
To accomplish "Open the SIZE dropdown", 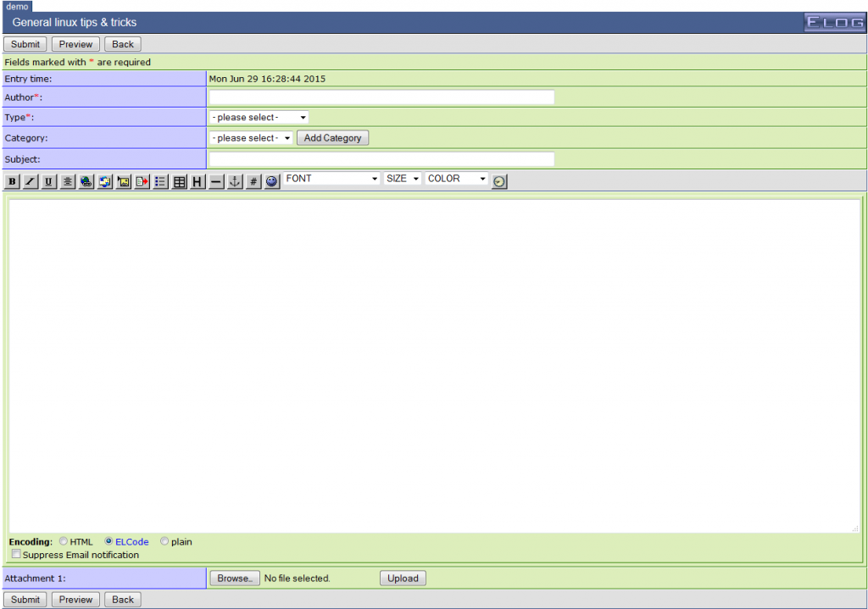I will point(402,179).
